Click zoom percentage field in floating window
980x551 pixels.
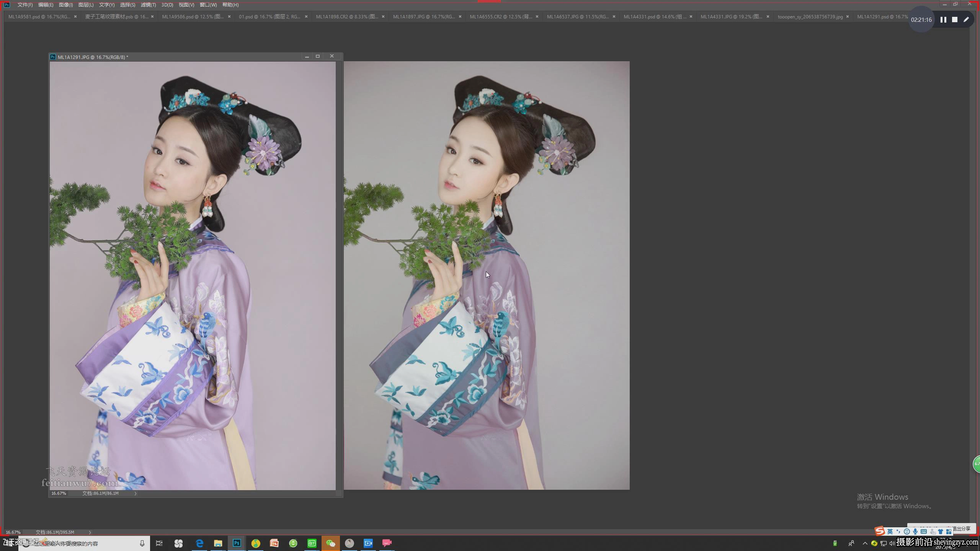59,494
